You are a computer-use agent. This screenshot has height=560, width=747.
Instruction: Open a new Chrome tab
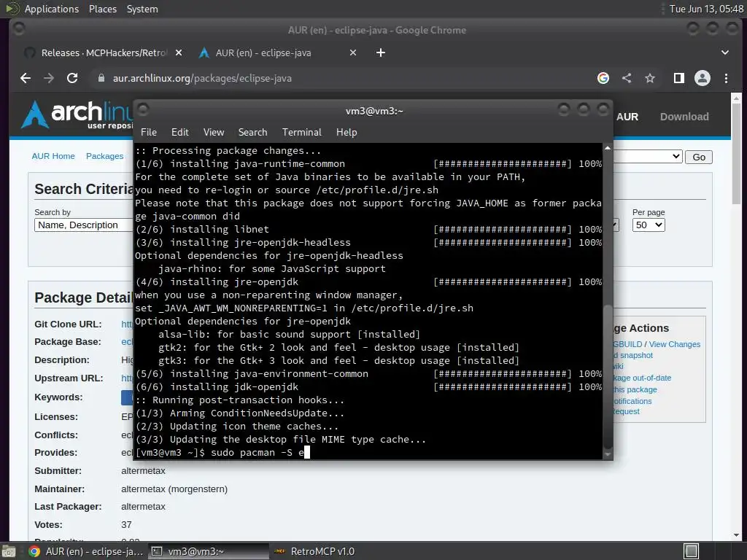381,52
